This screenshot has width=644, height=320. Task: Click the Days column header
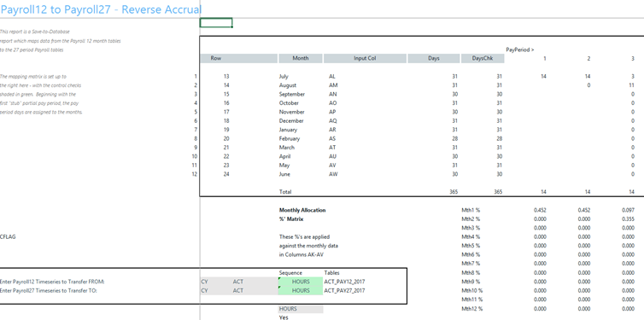click(434, 58)
